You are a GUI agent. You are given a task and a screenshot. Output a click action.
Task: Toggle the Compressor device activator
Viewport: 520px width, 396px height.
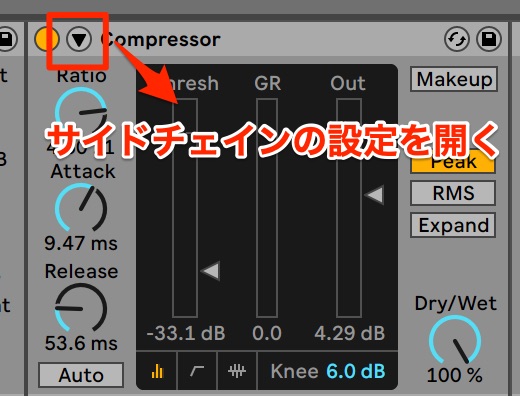pyautogui.click(x=47, y=39)
